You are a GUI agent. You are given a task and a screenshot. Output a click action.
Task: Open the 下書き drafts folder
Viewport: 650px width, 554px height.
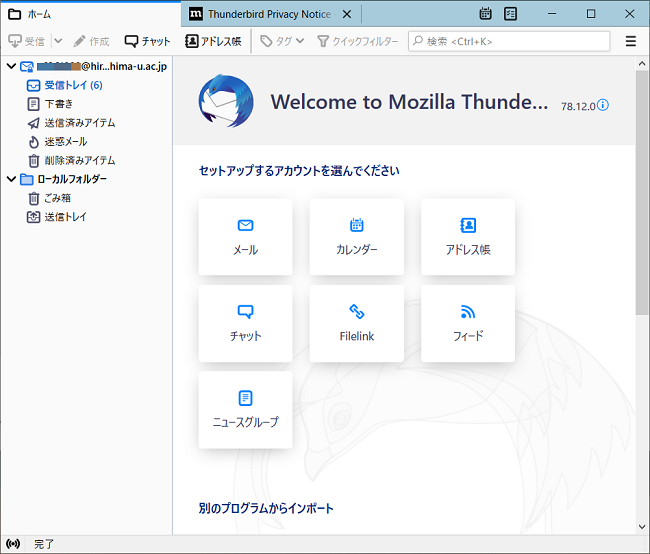50,104
